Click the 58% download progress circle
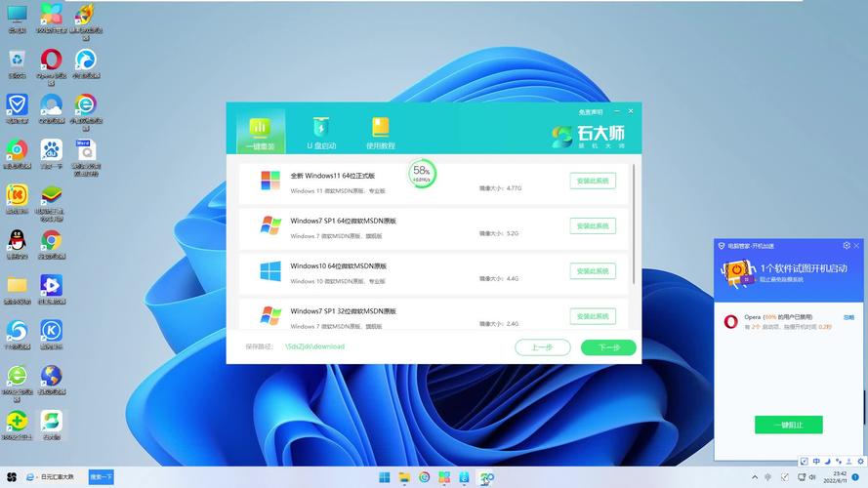The height and width of the screenshot is (488, 868). (x=422, y=174)
